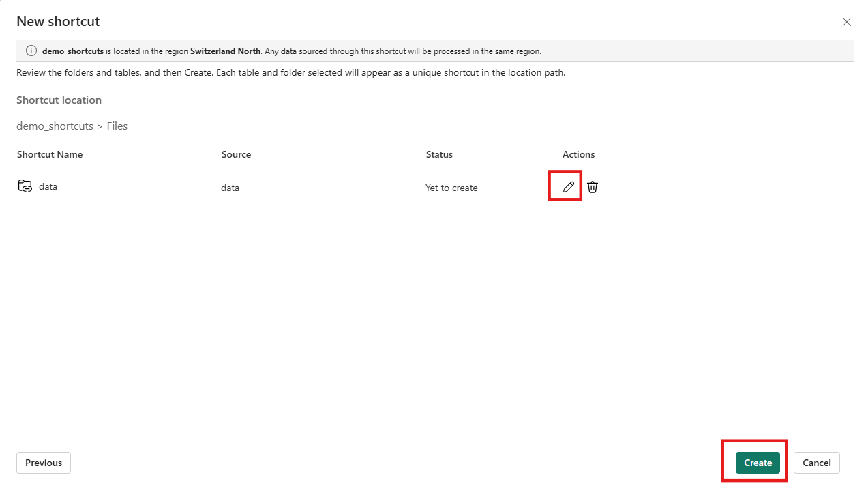Click the info icon in the region notice banner
This screenshot has width=868, height=488.
tap(31, 50)
